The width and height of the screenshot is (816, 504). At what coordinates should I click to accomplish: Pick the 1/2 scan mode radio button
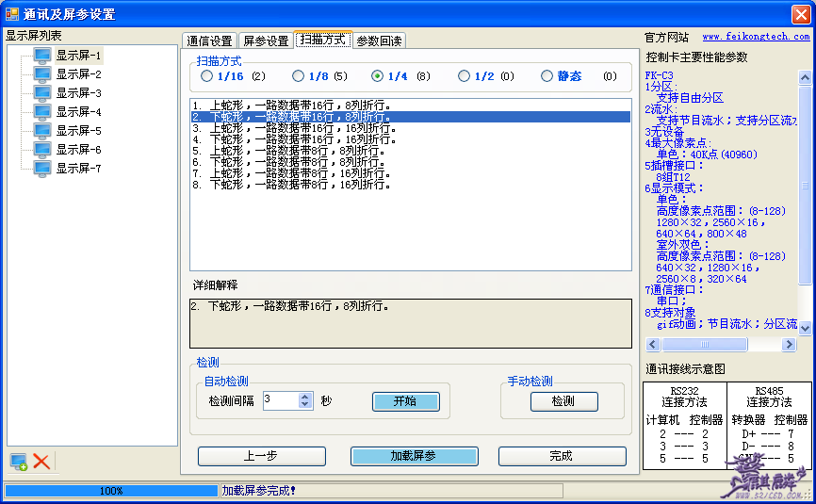[464, 76]
